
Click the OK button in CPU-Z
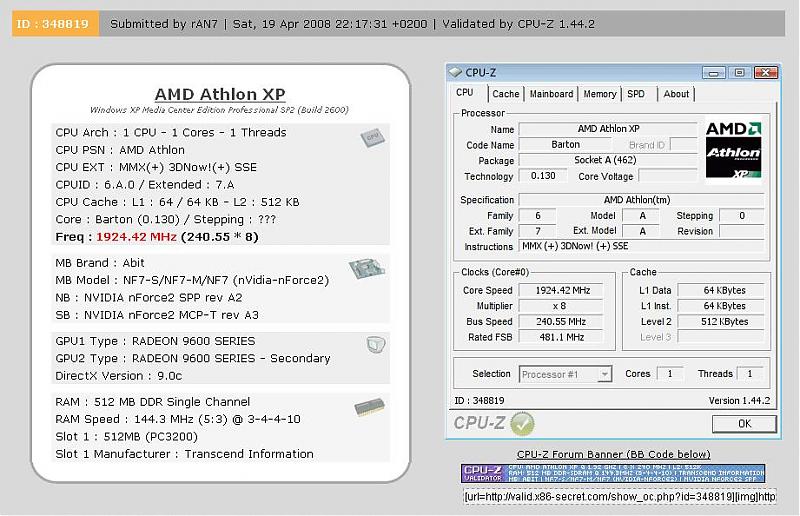[x=744, y=424]
